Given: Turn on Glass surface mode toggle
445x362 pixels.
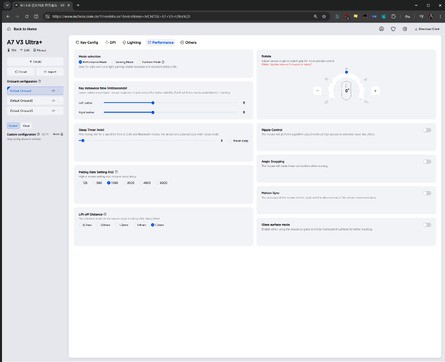Looking at the screenshot, I should [427, 225].
